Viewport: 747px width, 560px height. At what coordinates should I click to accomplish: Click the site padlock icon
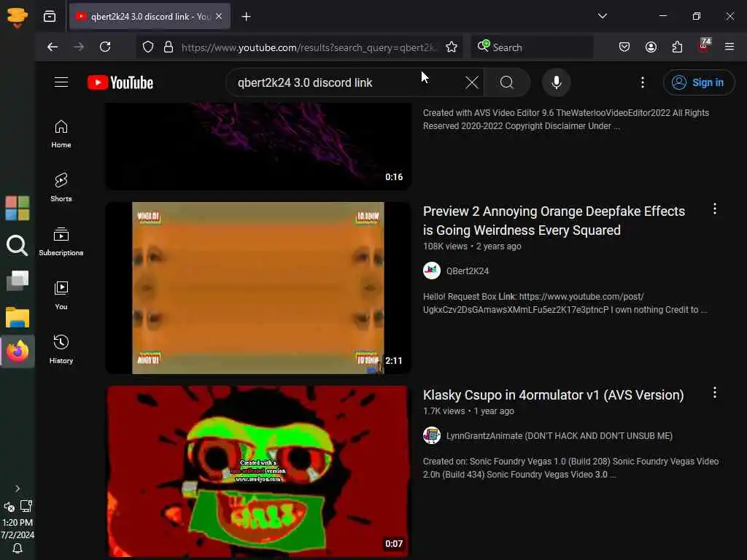click(x=169, y=47)
